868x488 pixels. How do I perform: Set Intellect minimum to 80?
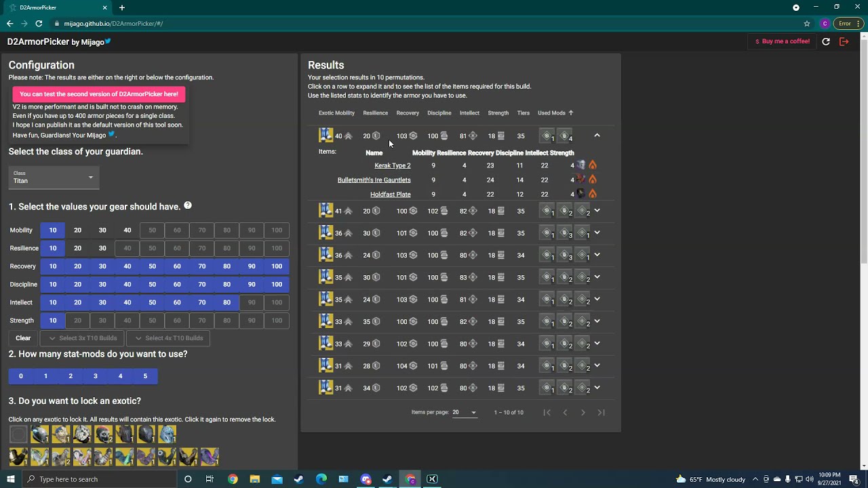(226, 302)
